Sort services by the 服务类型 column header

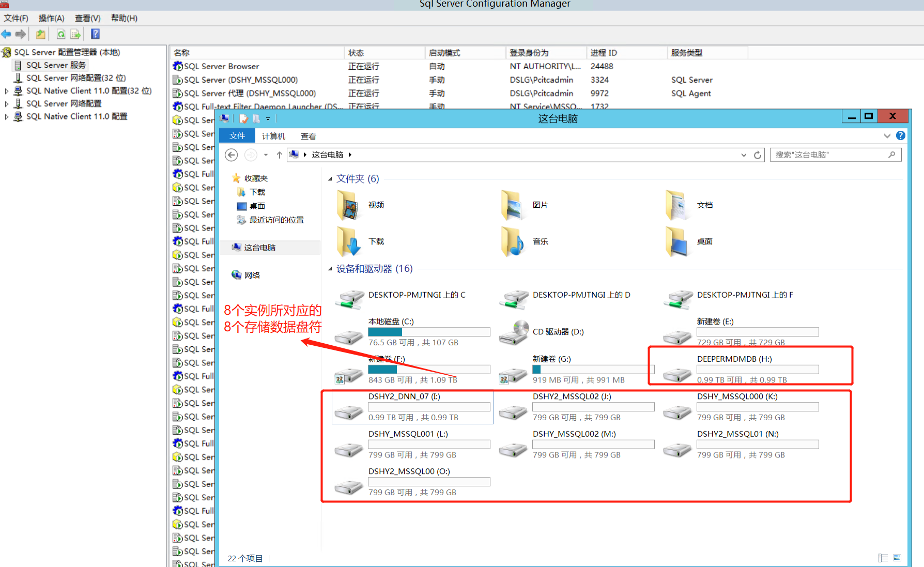(707, 53)
